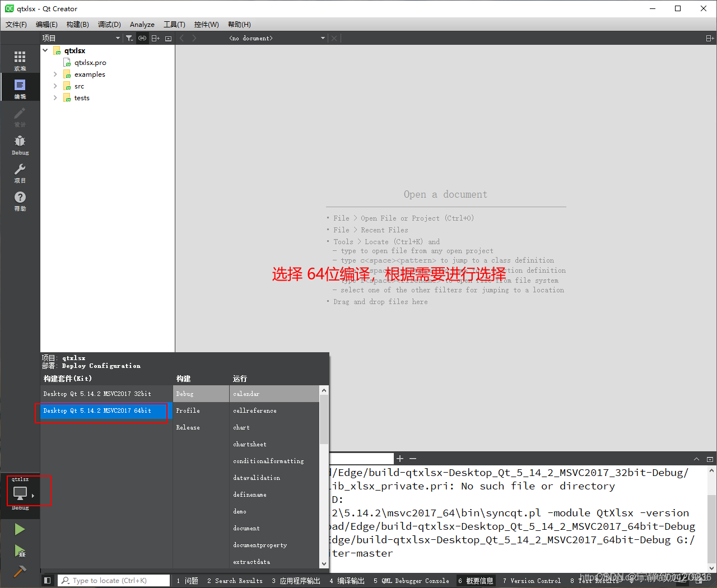Close the current document X button
The height and width of the screenshot is (588, 717).
tap(334, 38)
